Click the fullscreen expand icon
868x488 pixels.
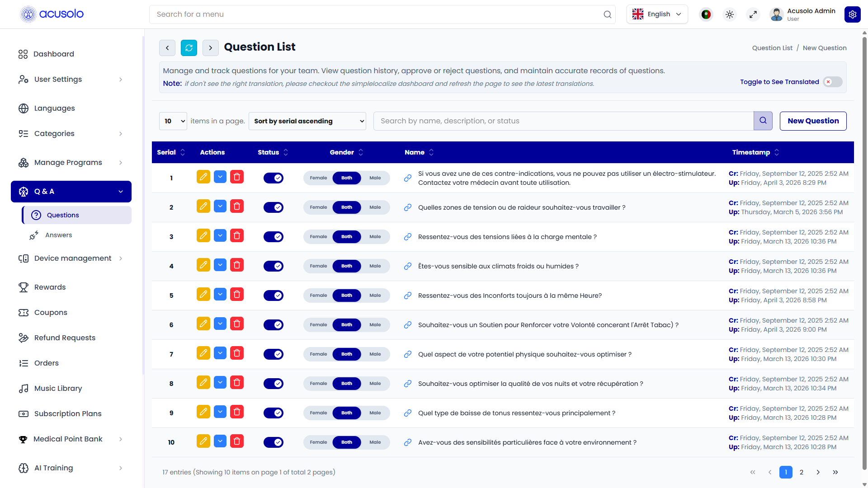click(x=753, y=14)
